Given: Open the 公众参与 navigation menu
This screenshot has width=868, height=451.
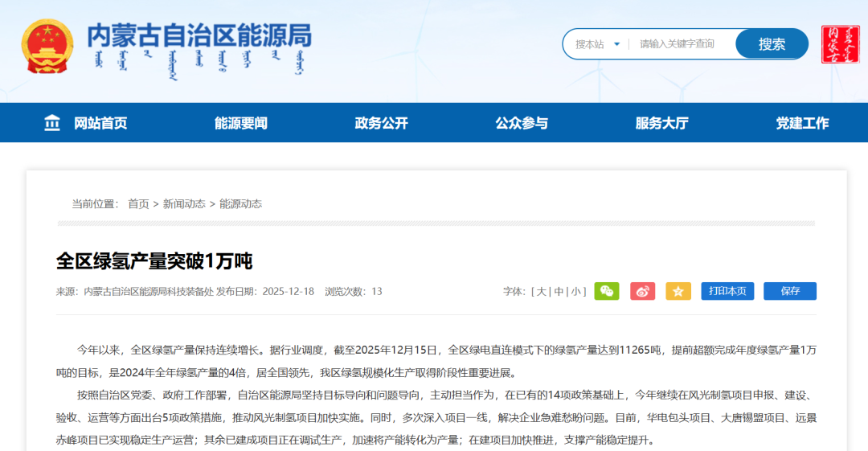Looking at the screenshot, I should pyautogui.click(x=522, y=123).
